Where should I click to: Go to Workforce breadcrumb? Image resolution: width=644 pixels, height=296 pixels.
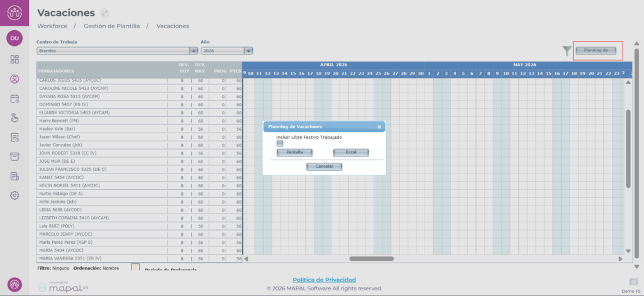coord(52,26)
